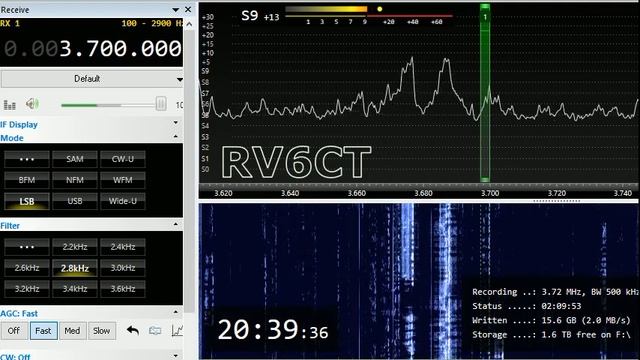
Task: Set filter to 3.4kHz
Action: click(75, 289)
